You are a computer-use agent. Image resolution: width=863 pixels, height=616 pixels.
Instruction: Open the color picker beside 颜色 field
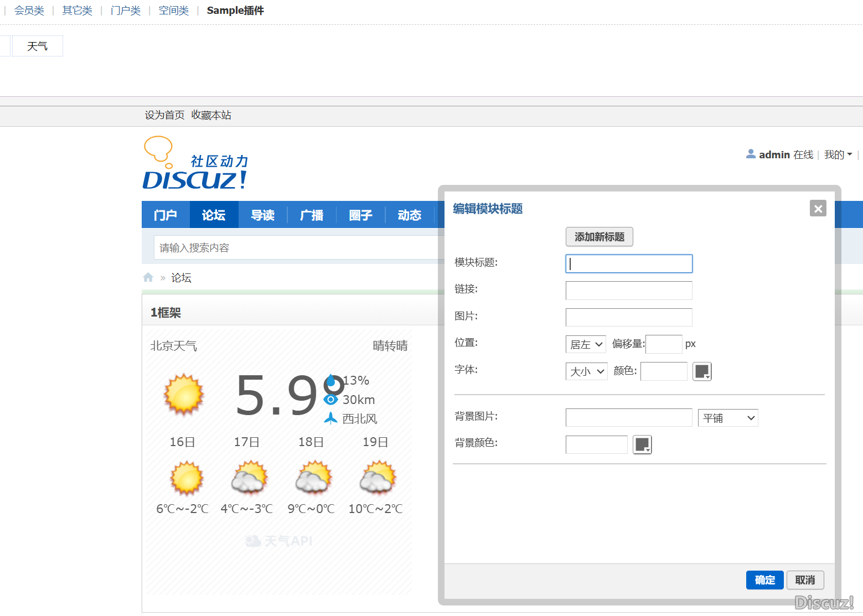701,371
